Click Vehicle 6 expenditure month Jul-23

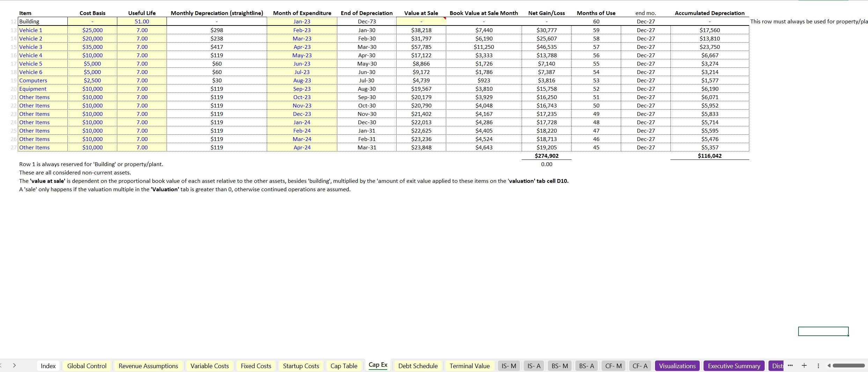302,72
